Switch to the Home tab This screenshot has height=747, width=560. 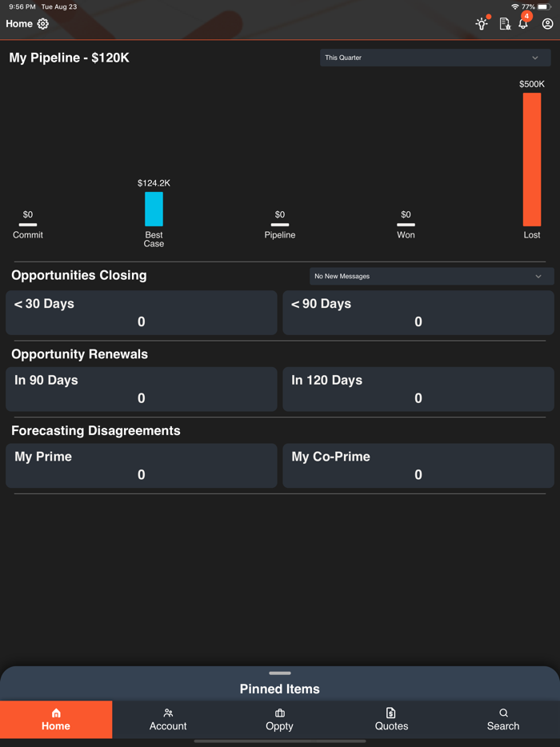(55, 718)
